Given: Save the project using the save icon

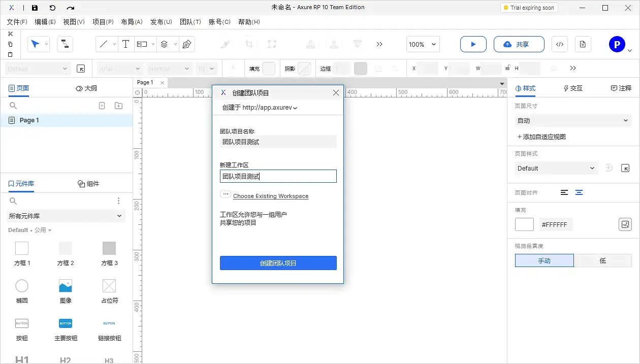Looking at the screenshot, I should [x=35, y=7].
